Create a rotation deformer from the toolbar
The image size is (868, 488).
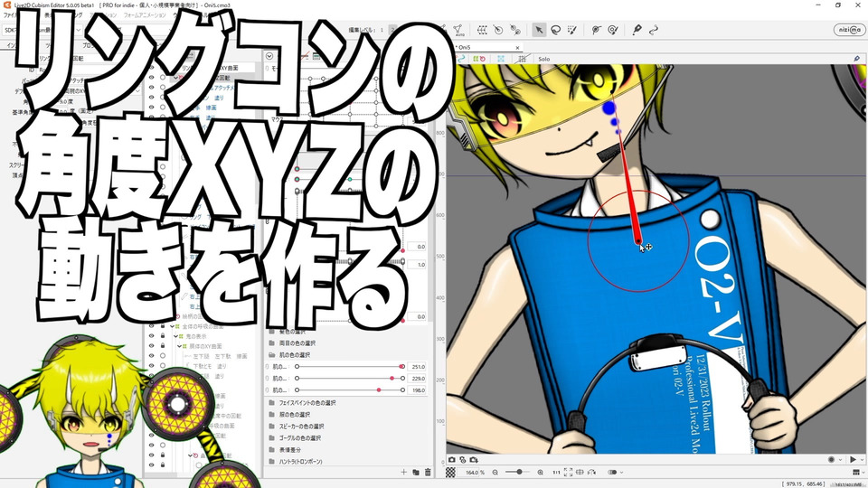tap(498, 30)
